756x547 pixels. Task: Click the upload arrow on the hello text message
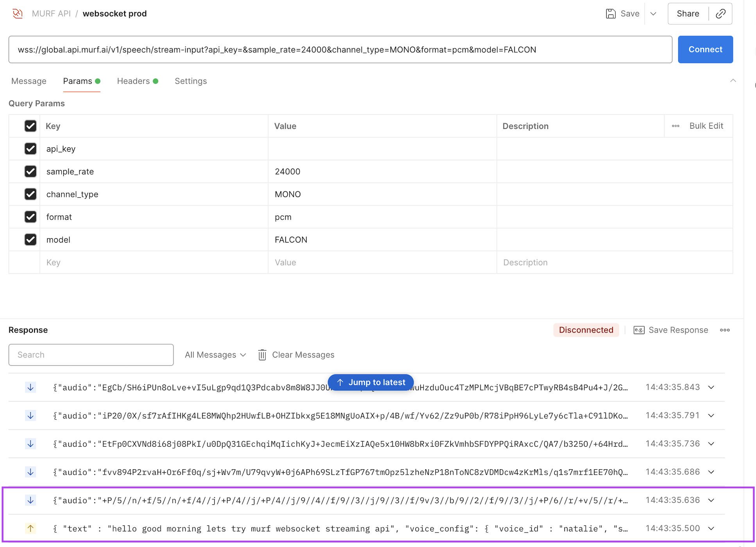(x=30, y=528)
